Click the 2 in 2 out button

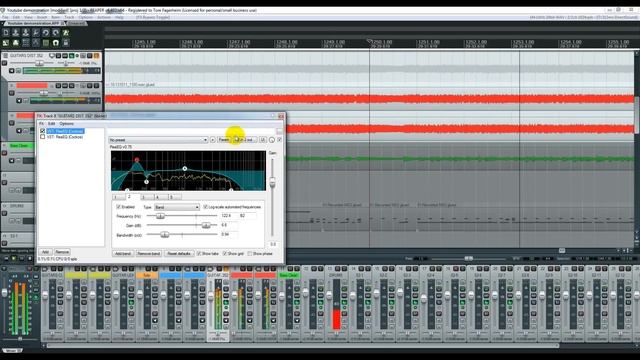pyautogui.click(x=246, y=140)
